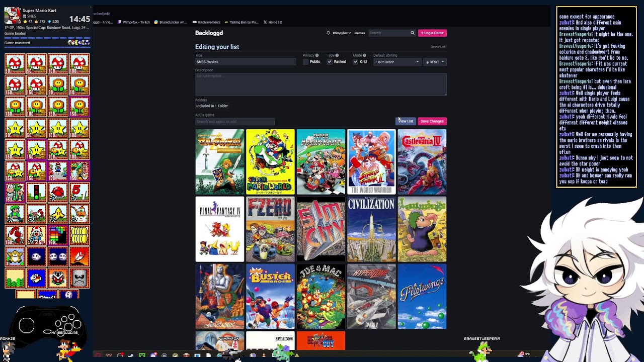Select the Super Mario World cover
The width and height of the screenshot is (644, 362).
[270, 162]
